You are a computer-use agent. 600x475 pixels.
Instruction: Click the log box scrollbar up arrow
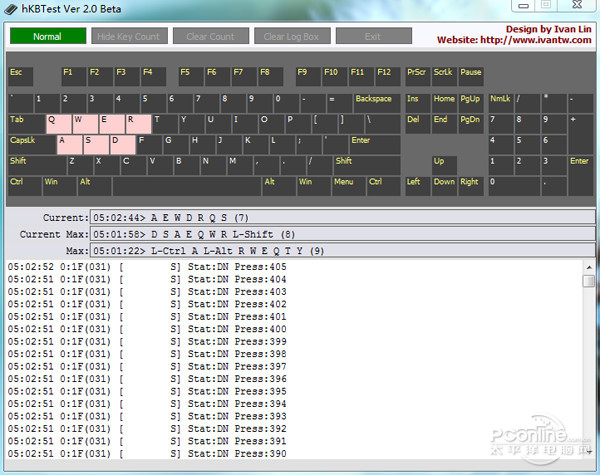click(588, 266)
